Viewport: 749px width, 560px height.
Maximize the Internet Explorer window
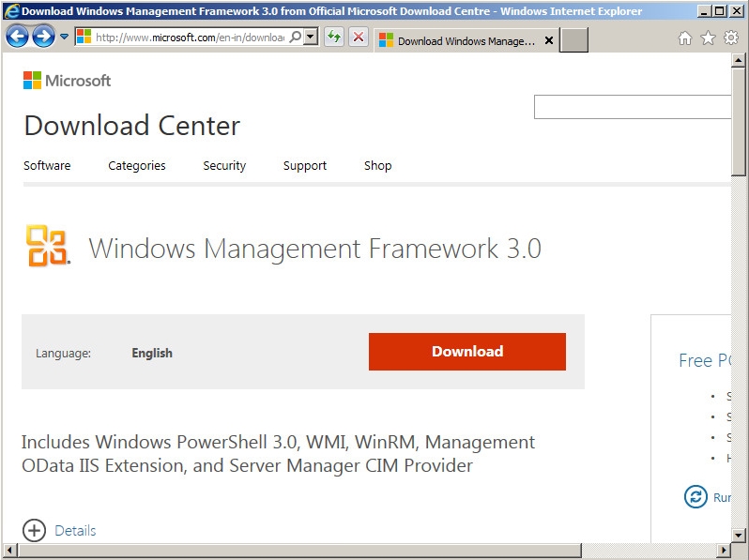[x=719, y=11]
